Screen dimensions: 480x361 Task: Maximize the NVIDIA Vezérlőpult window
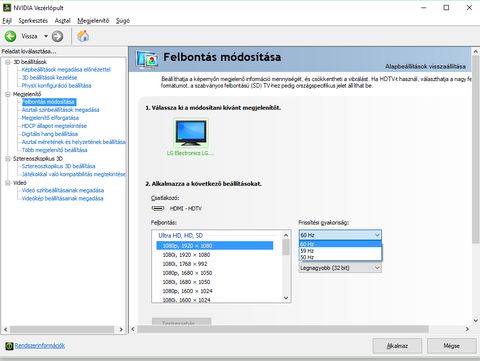(446, 7)
